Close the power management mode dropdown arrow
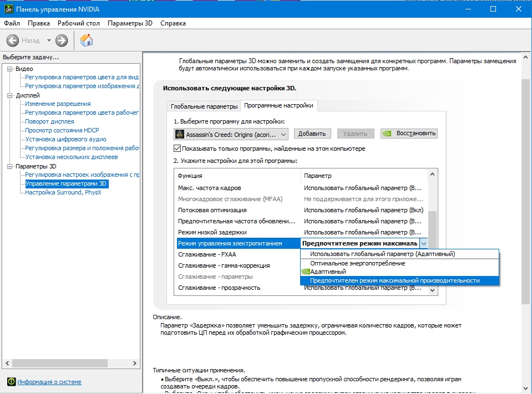Screen dimensions: 532x394 [423, 243]
